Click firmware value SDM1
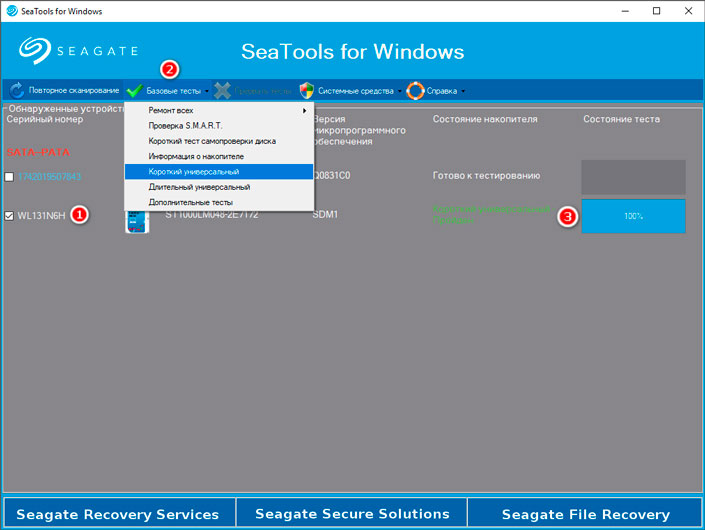 (325, 214)
